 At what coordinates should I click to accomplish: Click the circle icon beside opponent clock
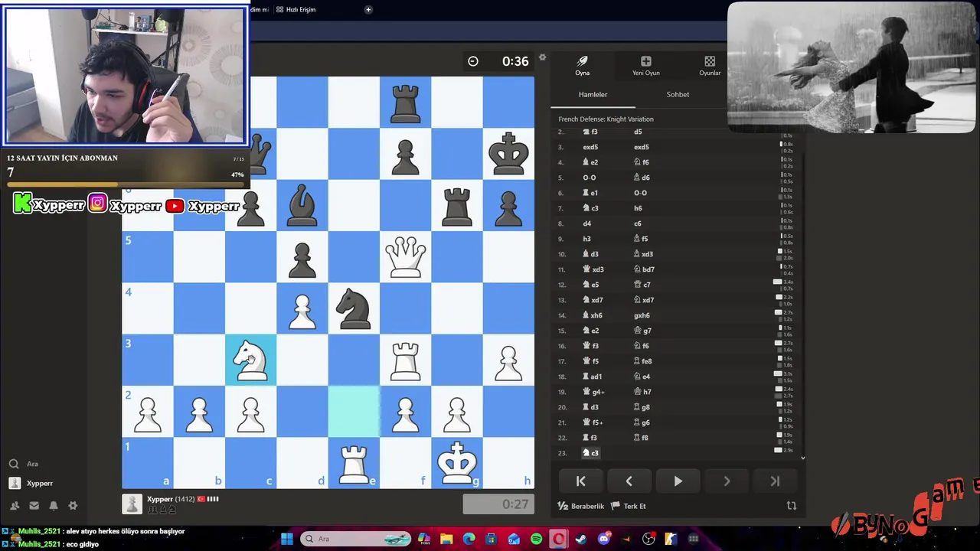pyautogui.click(x=473, y=61)
